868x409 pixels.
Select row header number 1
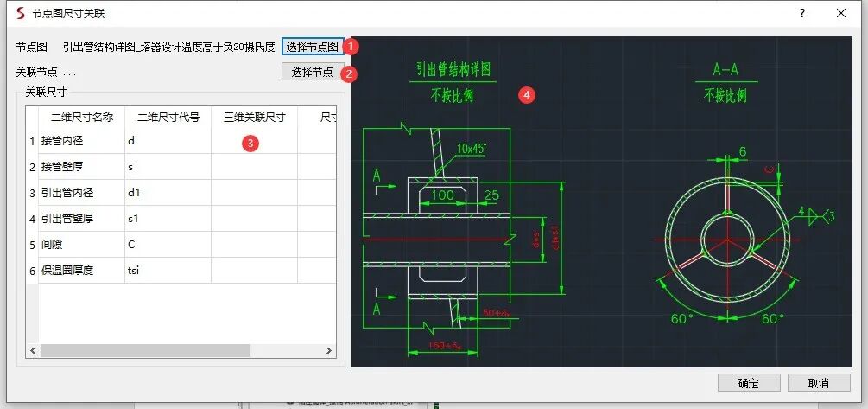coord(32,141)
